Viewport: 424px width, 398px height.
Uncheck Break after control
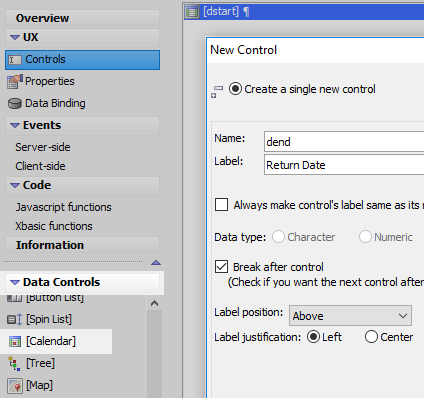pos(222,267)
